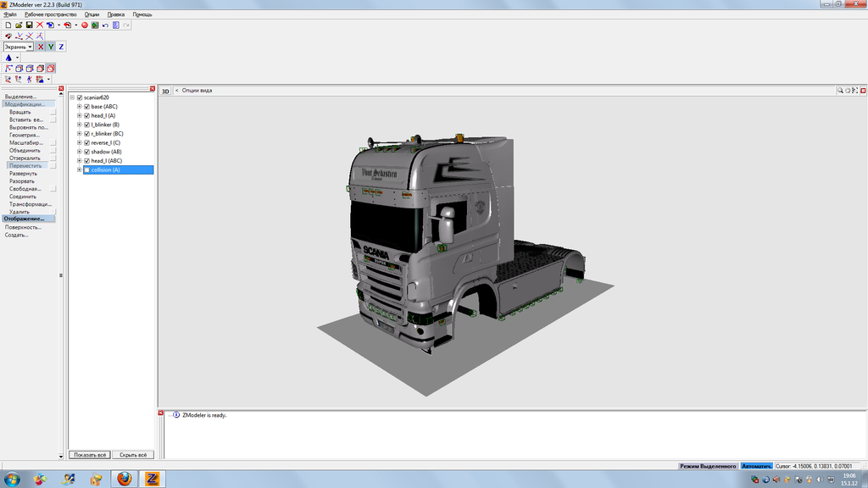Toggle the X axis constraint button

click(x=41, y=47)
